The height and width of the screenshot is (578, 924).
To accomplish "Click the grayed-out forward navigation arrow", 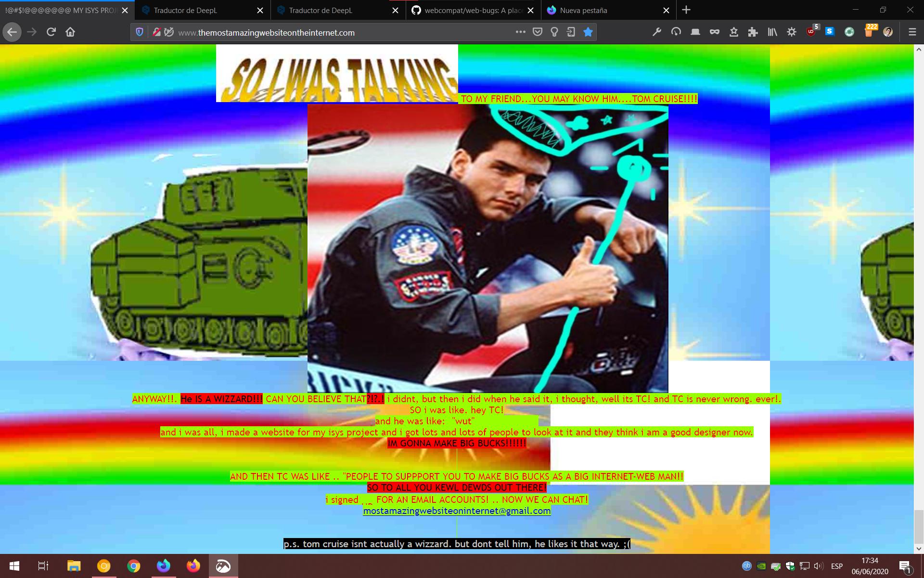I will click(x=32, y=32).
